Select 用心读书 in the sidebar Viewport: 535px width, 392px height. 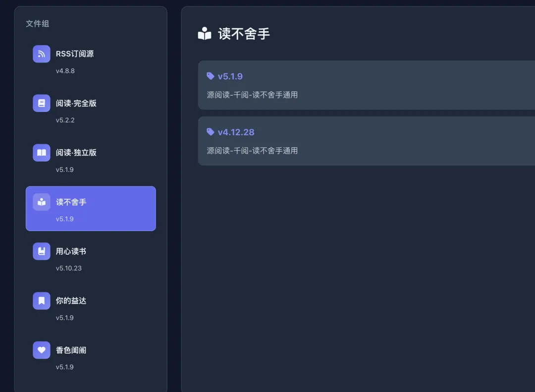pos(91,258)
